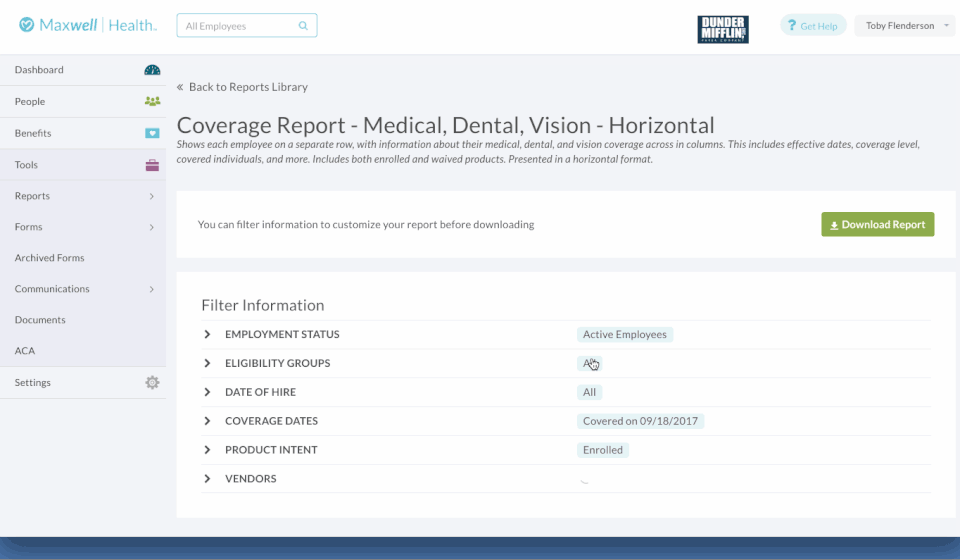The height and width of the screenshot is (560, 960).
Task: Click the search magnifier icon
Action: [x=304, y=26]
